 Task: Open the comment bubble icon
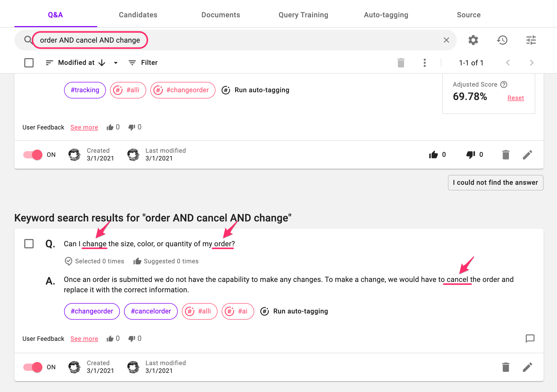click(530, 338)
